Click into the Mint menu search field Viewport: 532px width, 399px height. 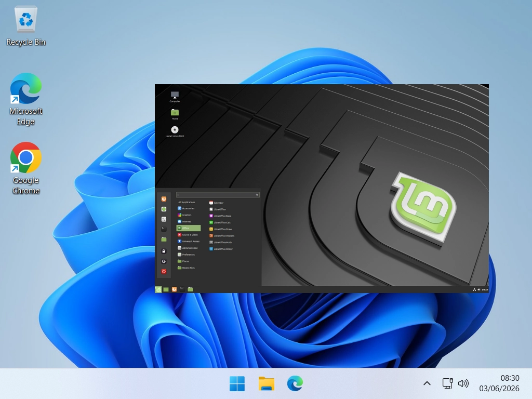point(218,195)
